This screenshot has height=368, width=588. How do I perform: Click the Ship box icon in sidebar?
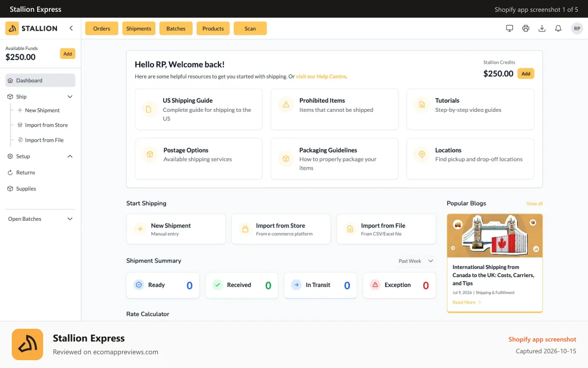pyautogui.click(x=10, y=97)
